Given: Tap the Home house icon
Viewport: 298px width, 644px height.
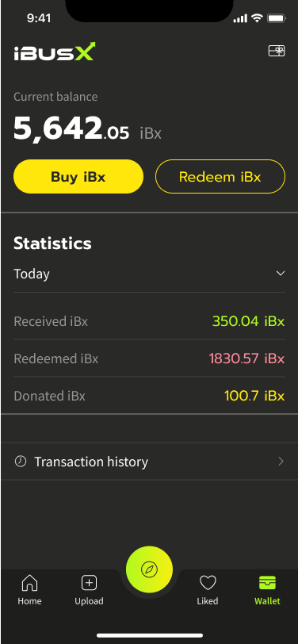Looking at the screenshot, I should [29, 582].
